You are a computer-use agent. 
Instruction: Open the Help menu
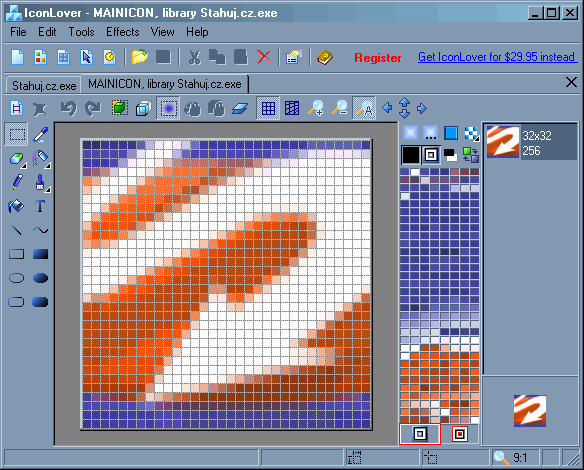197,32
